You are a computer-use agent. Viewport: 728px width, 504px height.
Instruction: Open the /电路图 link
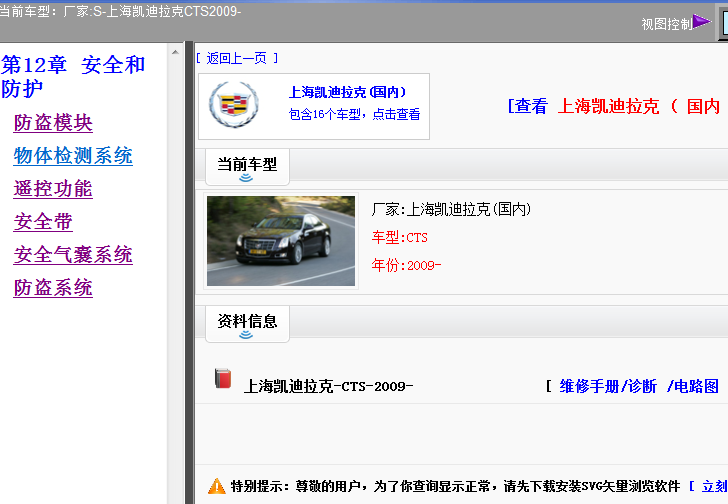point(693,386)
